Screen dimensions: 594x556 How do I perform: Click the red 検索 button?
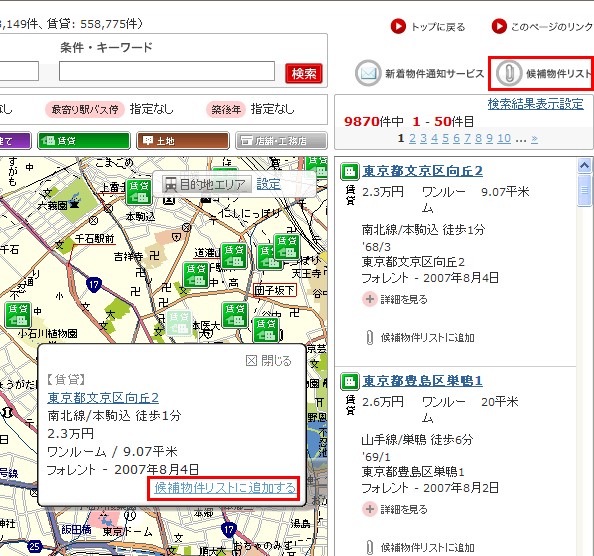304,73
